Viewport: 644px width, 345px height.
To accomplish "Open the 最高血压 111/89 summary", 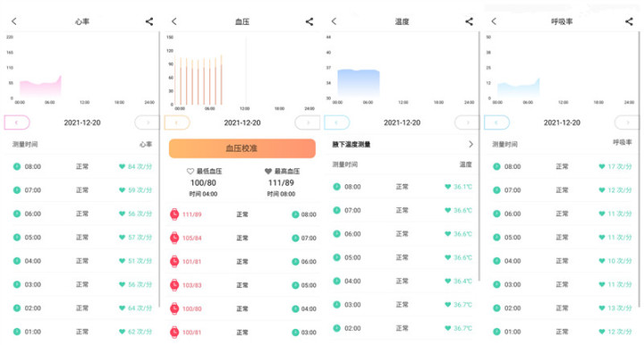I will pyautogui.click(x=282, y=182).
